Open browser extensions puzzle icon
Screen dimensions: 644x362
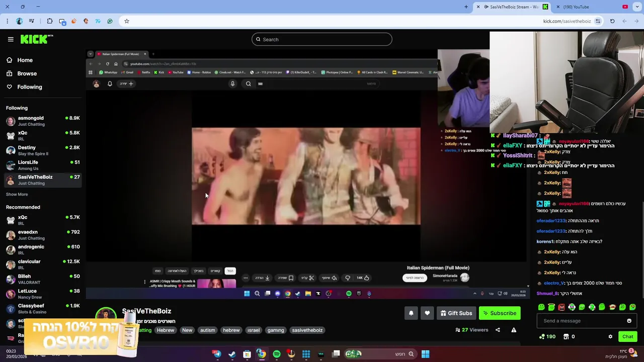click(50, 21)
